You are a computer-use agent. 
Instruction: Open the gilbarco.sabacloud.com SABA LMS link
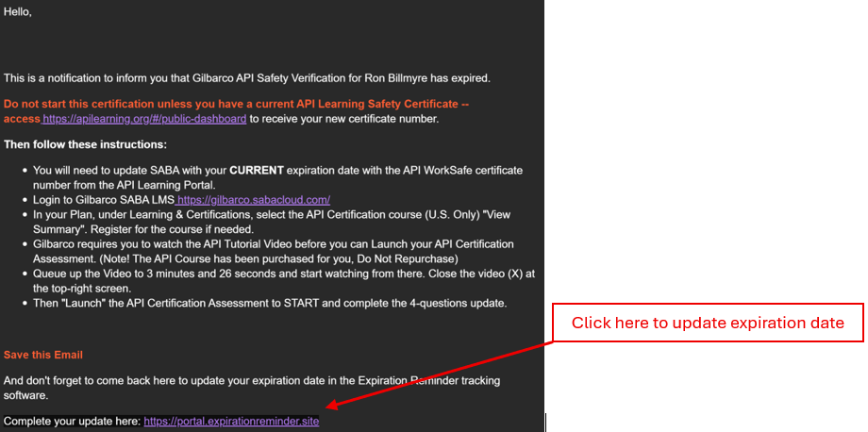pyautogui.click(x=254, y=200)
